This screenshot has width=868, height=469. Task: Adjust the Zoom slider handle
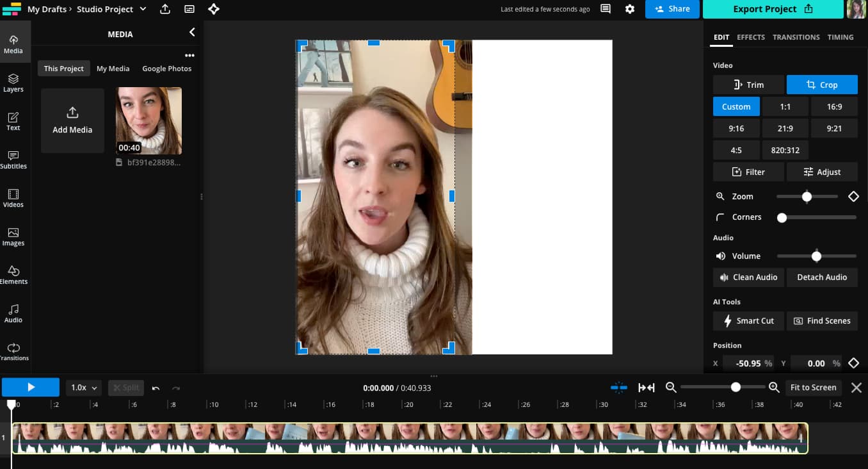coord(807,197)
